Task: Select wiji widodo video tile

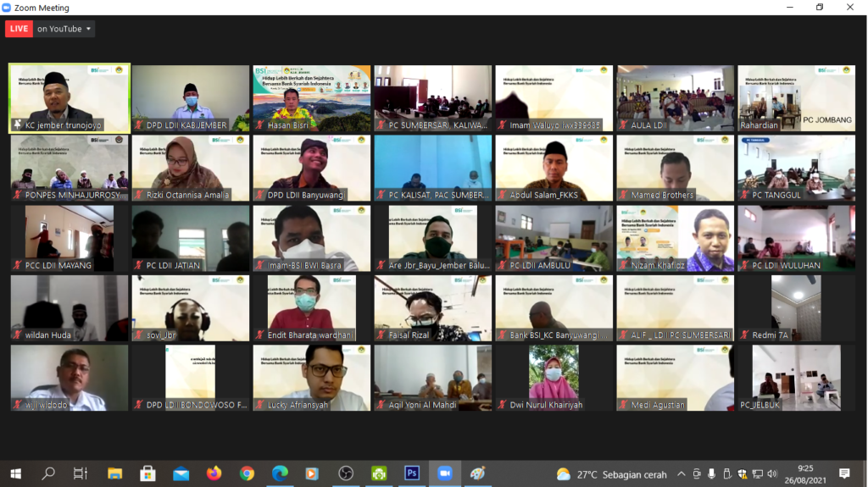Action: (x=70, y=378)
